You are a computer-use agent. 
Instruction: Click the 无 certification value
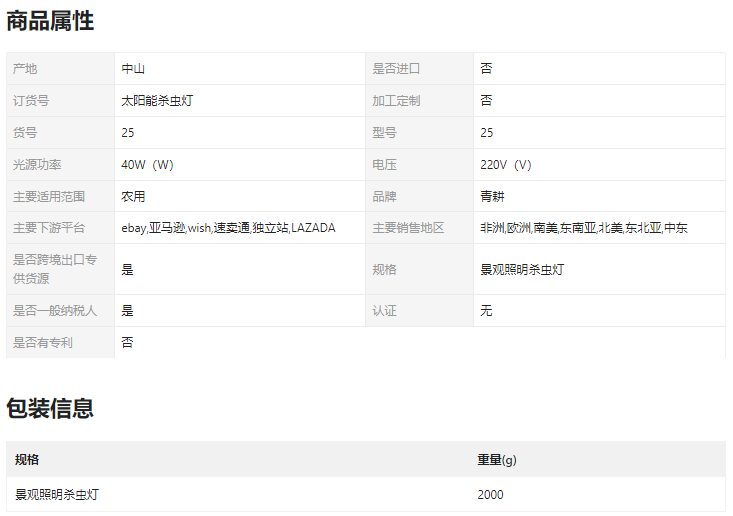(x=486, y=311)
